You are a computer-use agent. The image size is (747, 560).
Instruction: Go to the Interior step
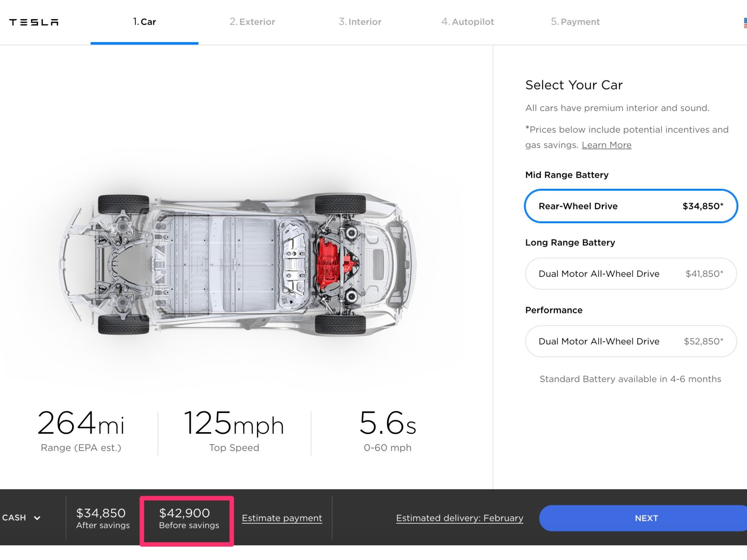pos(360,22)
